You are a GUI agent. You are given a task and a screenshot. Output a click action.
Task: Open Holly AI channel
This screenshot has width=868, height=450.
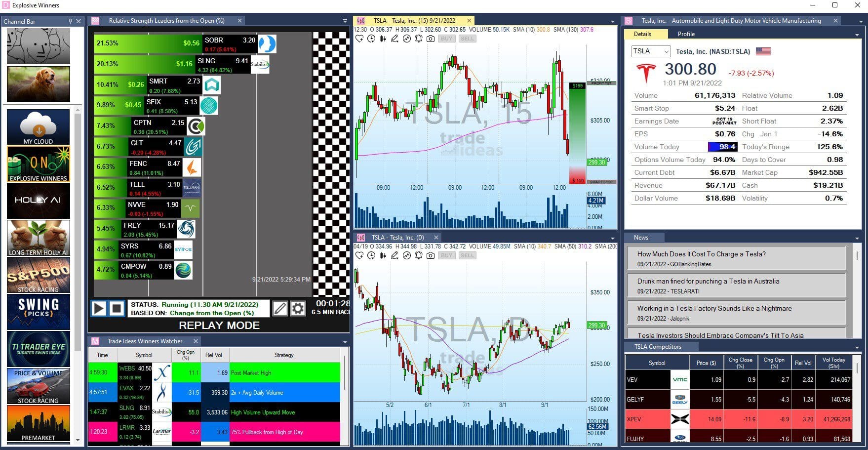tap(39, 201)
